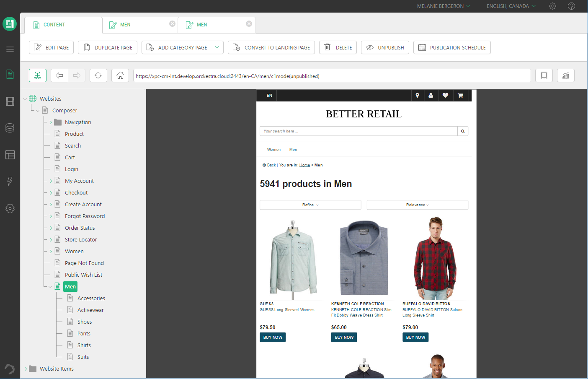Unpublish the current page
This screenshot has width=588, height=379.
pyautogui.click(x=385, y=47)
